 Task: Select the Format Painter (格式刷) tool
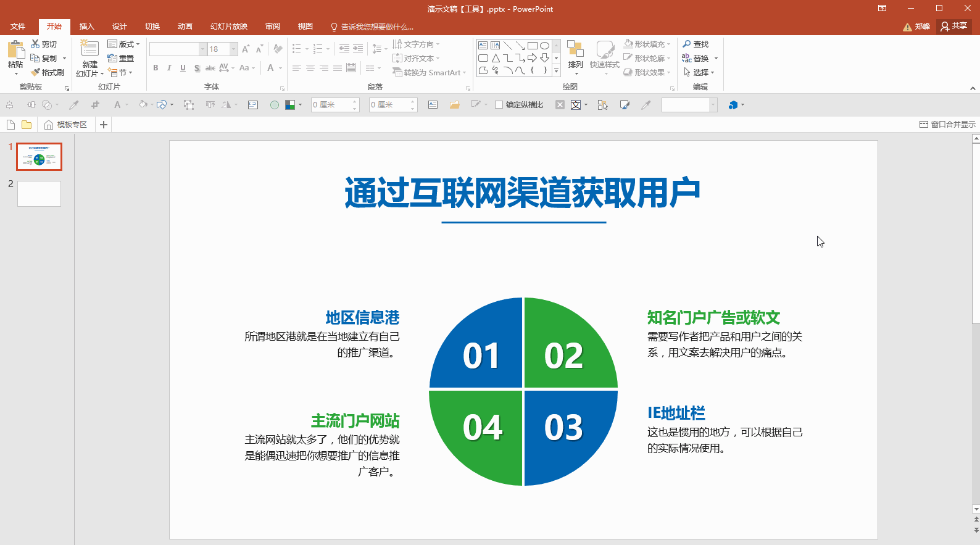[x=48, y=72]
